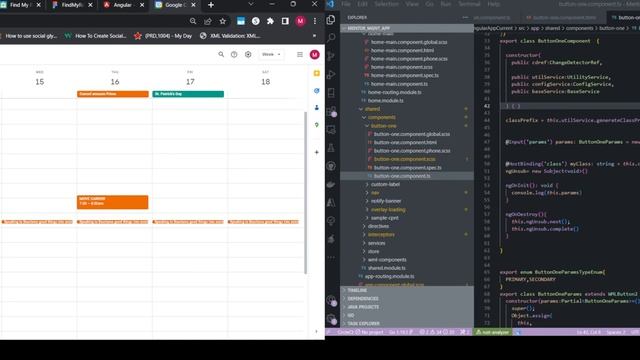Viewport: 640px width, 360px height.
Task: Expand the TASK EXPLORER section
Action: tap(407, 324)
